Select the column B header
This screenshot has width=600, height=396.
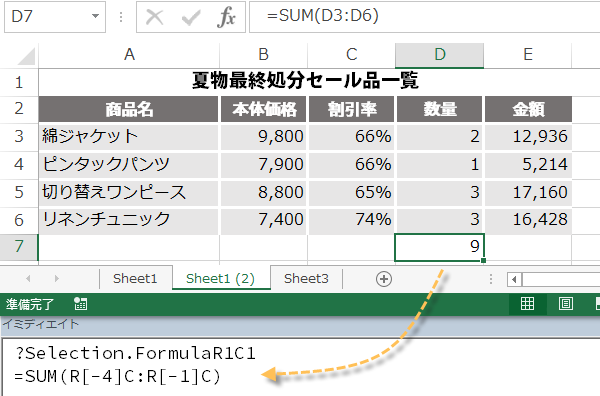(264, 55)
